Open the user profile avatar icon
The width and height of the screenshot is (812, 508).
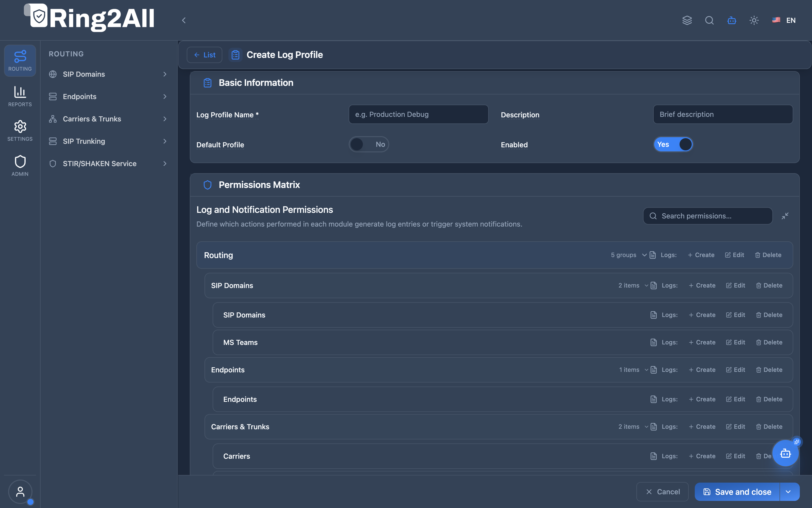tap(20, 491)
